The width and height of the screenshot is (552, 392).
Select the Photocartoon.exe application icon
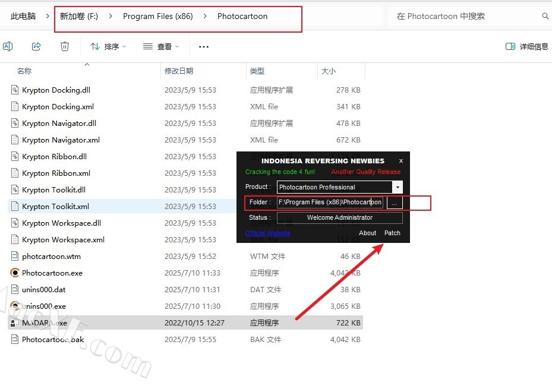click(15, 273)
